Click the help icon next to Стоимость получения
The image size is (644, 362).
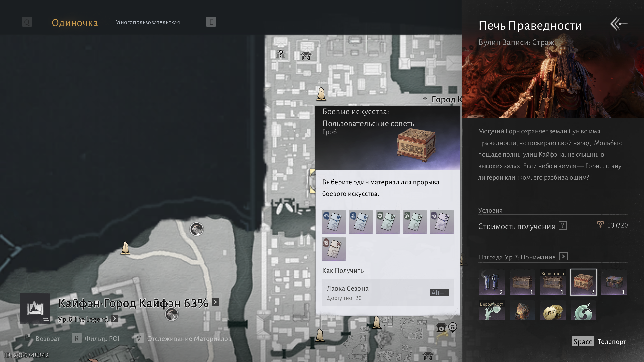click(562, 226)
